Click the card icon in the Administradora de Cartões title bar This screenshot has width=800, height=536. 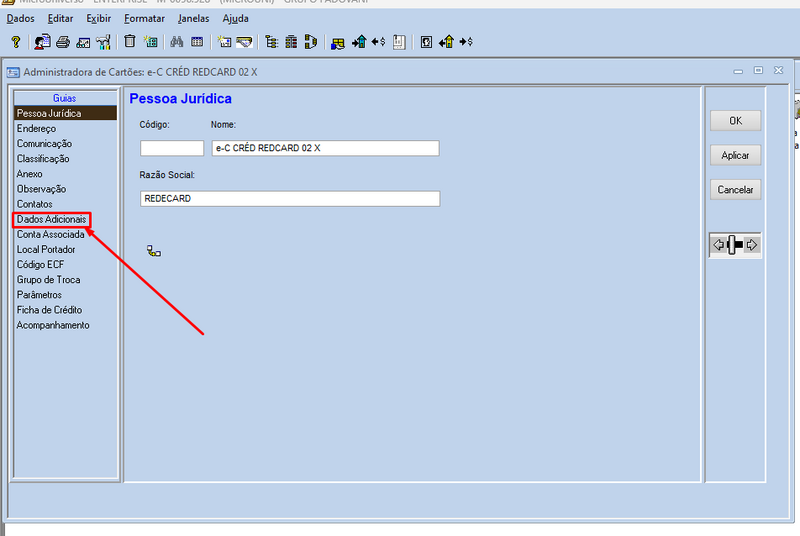pos(13,72)
